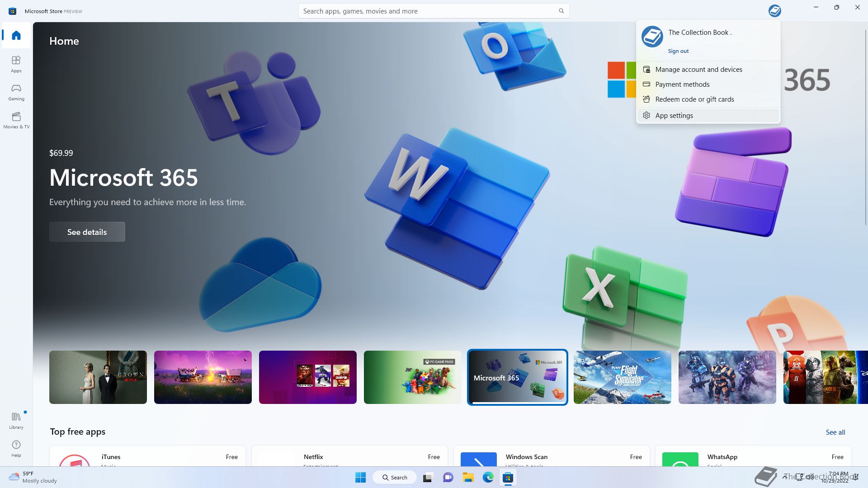Select Manage account and devices
This screenshot has height=488, width=868.
(x=708, y=69)
